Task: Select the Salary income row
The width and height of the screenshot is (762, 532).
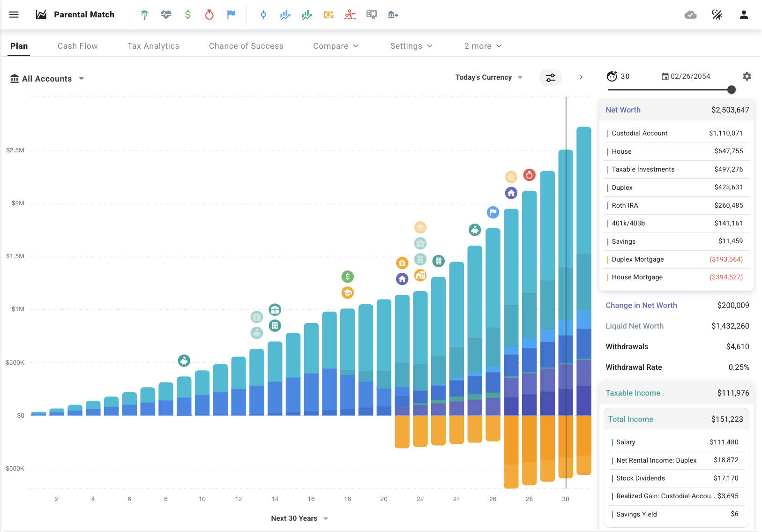Action: click(x=676, y=442)
